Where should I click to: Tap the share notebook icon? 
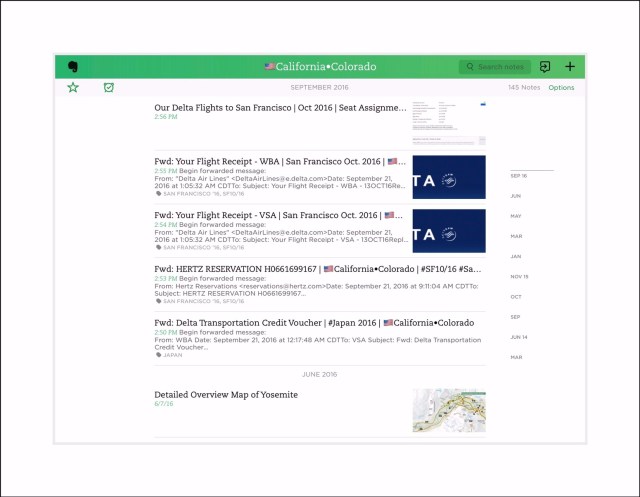click(x=545, y=67)
